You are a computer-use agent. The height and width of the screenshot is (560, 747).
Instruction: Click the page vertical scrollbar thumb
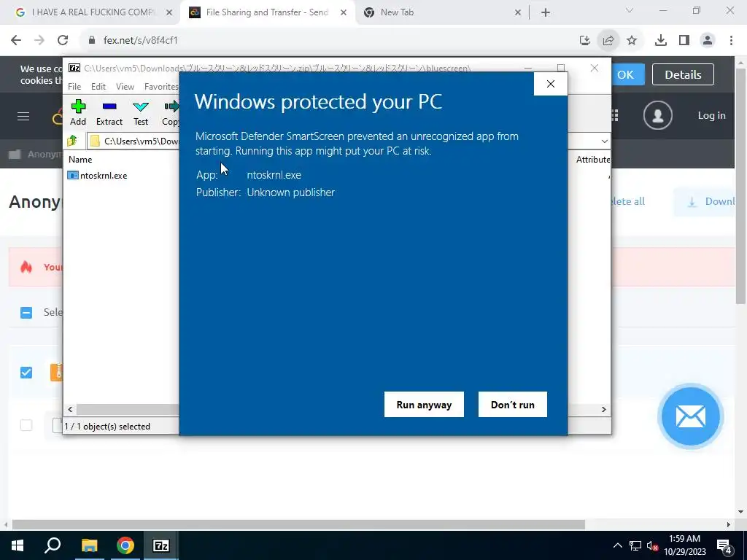740,186
